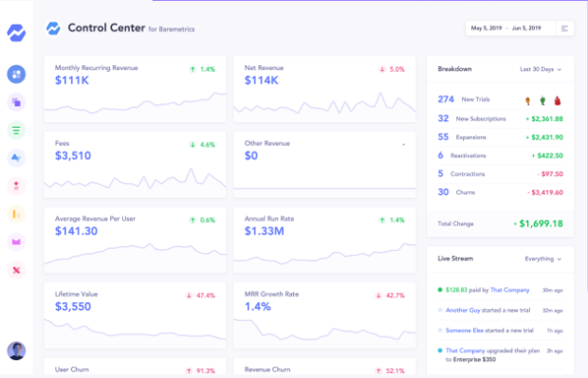Open the Another Guy customer link
The width and height of the screenshot is (588, 378).
tap(463, 310)
